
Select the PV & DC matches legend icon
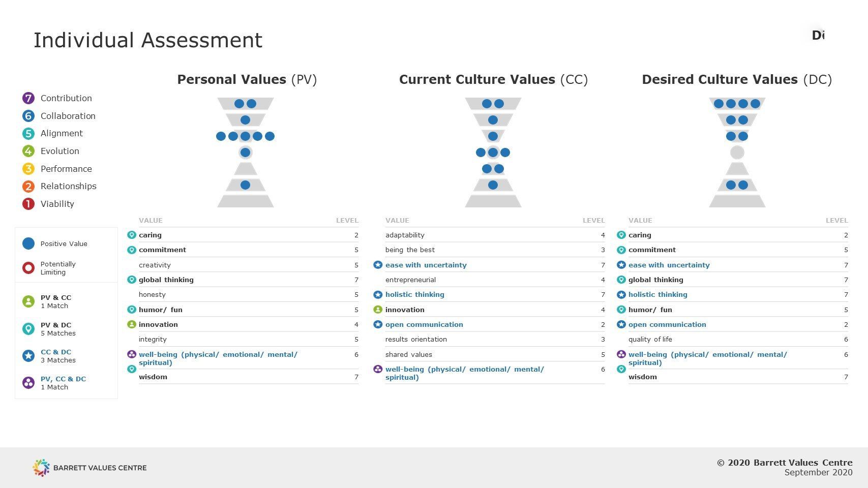pyautogui.click(x=28, y=329)
